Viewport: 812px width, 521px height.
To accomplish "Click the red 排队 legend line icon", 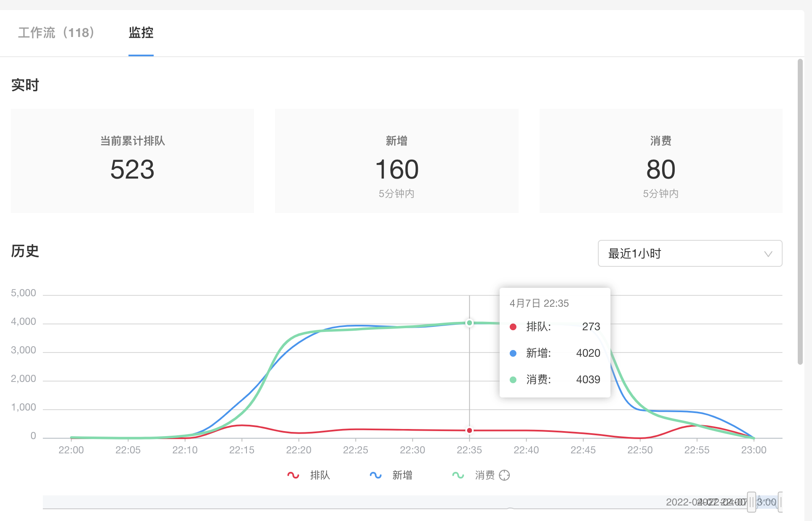I will point(293,475).
